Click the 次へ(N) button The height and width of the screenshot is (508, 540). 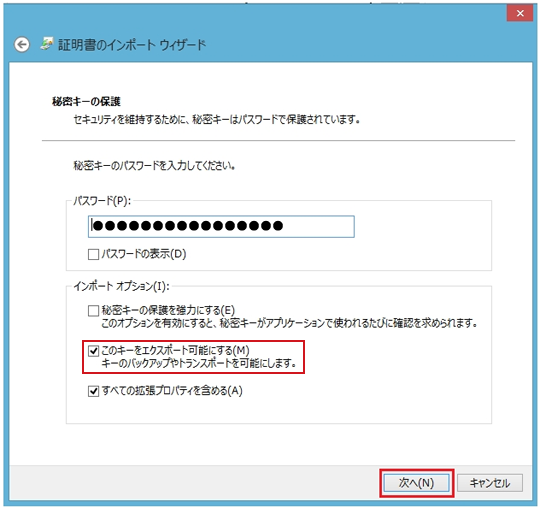pos(416,483)
